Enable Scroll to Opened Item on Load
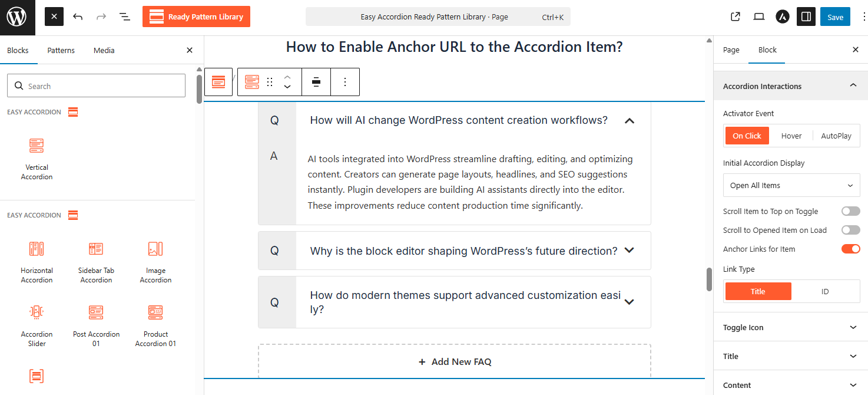The height and width of the screenshot is (395, 868). click(x=850, y=230)
